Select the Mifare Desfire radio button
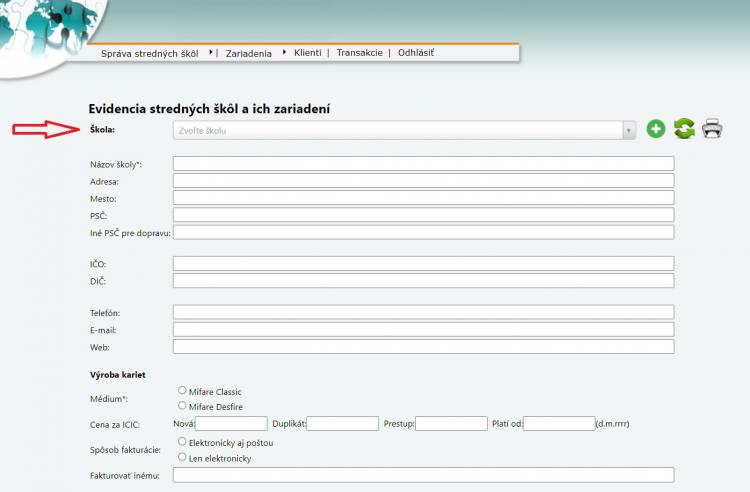Image resolution: width=750 pixels, height=492 pixels. (182, 405)
